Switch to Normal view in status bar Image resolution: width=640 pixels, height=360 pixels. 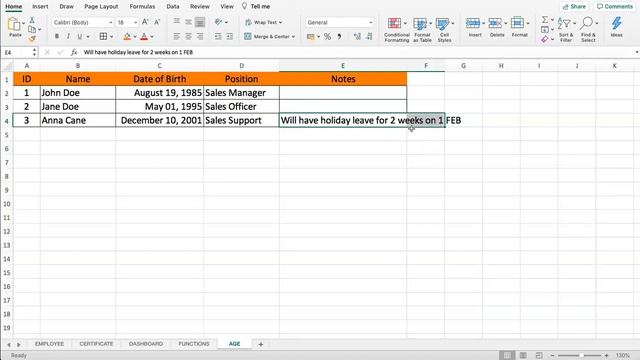coord(507,356)
